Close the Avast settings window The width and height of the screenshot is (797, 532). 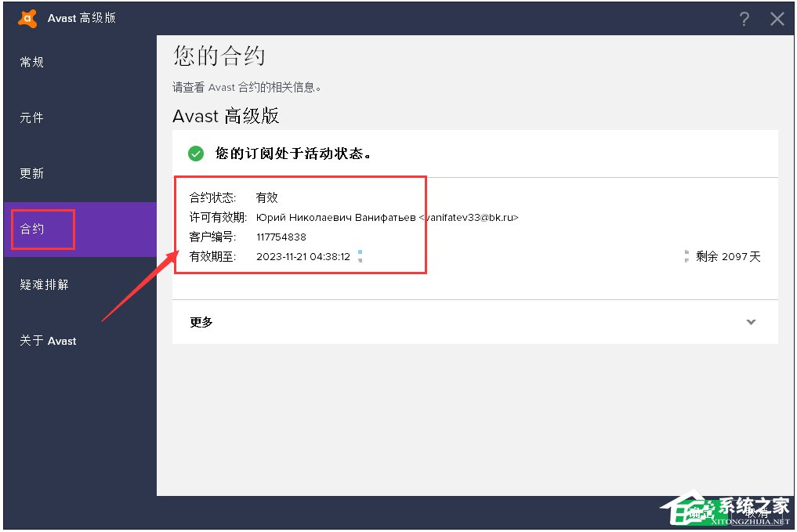(x=777, y=20)
